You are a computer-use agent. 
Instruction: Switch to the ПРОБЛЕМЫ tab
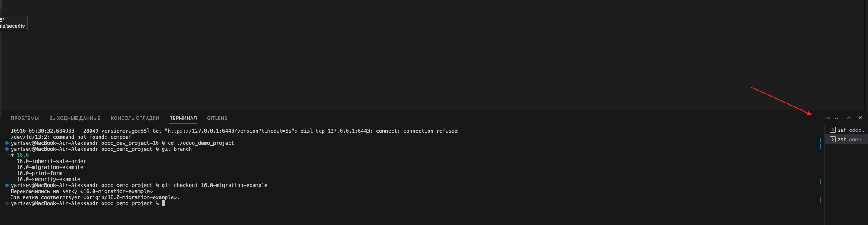click(25, 118)
